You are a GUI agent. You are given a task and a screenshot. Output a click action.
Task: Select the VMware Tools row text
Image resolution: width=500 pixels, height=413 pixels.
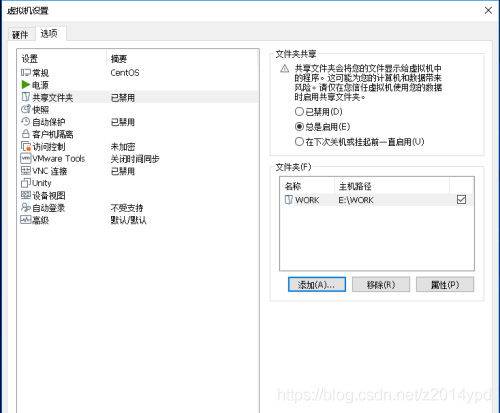59,159
